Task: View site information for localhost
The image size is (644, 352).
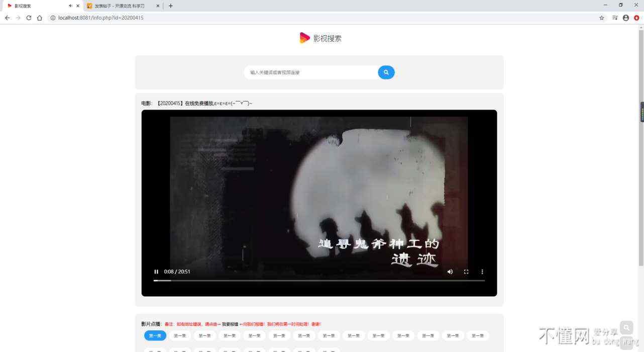Action: (53, 18)
